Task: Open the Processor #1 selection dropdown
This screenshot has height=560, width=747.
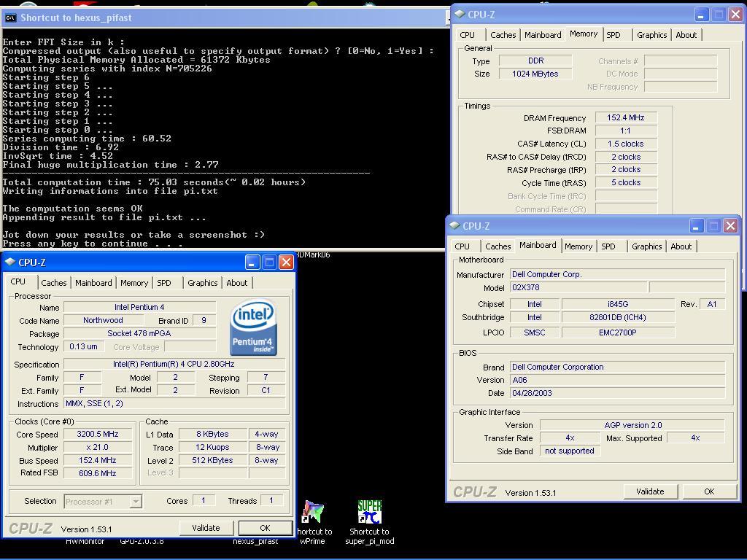Action: [136, 502]
